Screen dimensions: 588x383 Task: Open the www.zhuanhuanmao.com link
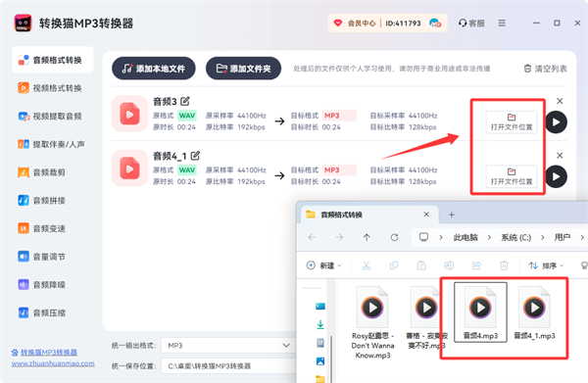pos(53,363)
